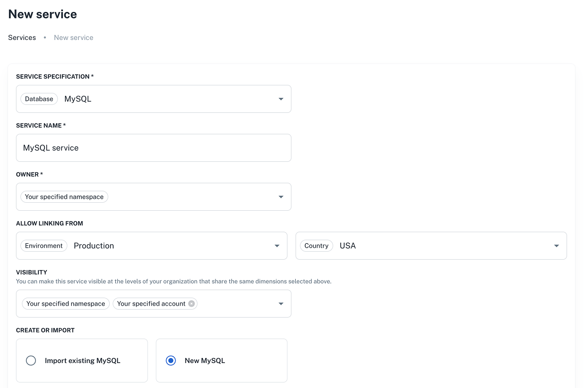
Task: Click the 'Country' tag label
Action: click(x=316, y=246)
